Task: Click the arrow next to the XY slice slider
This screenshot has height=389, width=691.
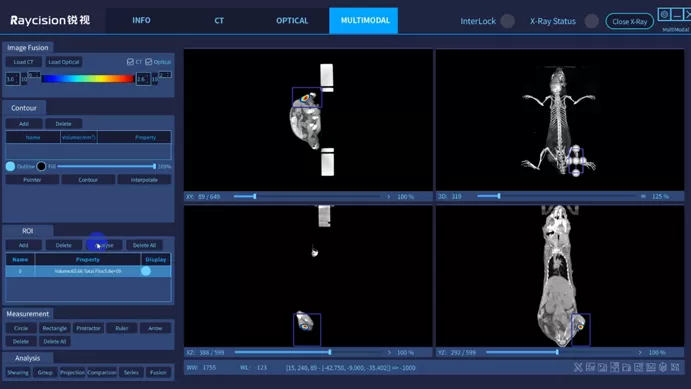Action: [388, 196]
